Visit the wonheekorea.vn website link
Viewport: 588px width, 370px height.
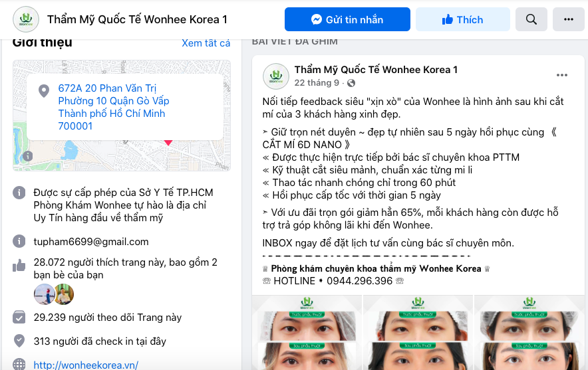click(x=86, y=365)
